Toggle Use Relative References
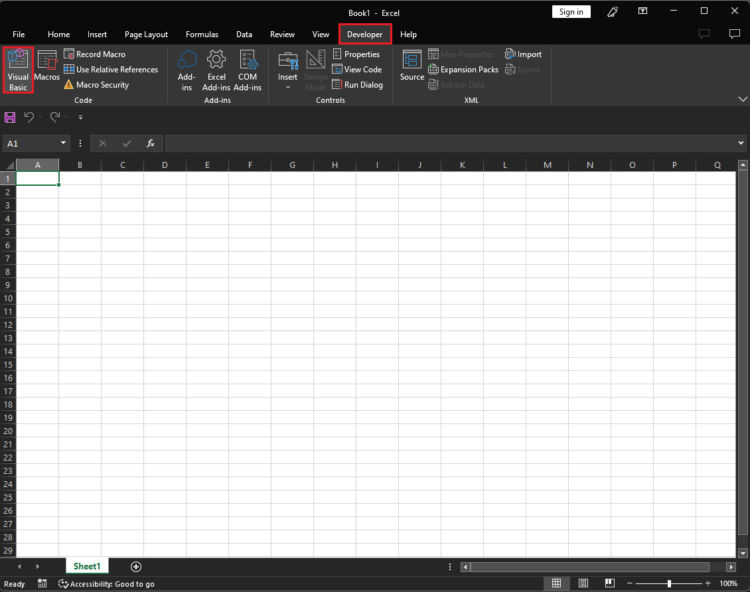750x592 pixels. coord(111,69)
